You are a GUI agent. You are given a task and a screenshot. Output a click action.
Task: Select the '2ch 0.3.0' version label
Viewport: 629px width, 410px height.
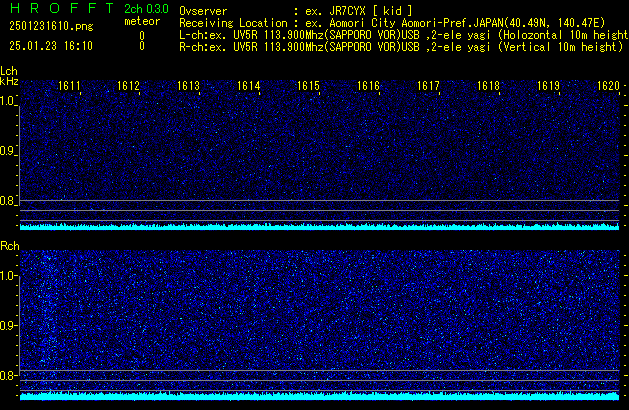point(146,9)
